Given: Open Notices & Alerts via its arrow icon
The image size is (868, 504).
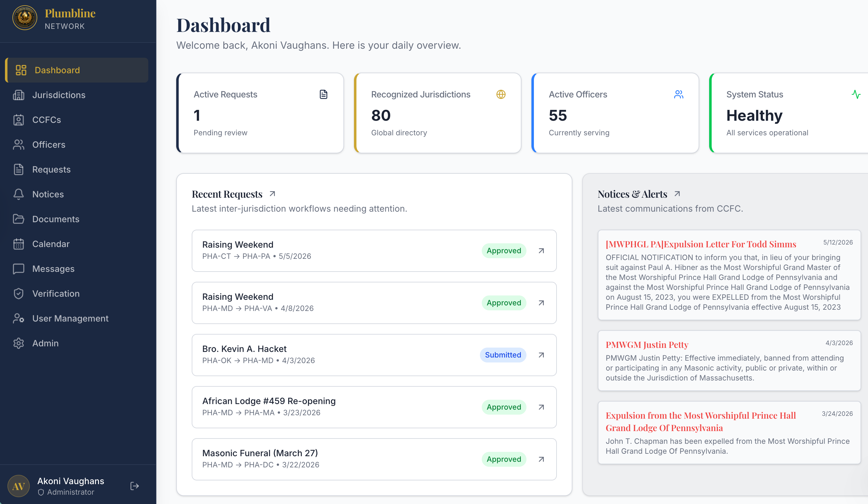Looking at the screenshot, I should [x=677, y=194].
